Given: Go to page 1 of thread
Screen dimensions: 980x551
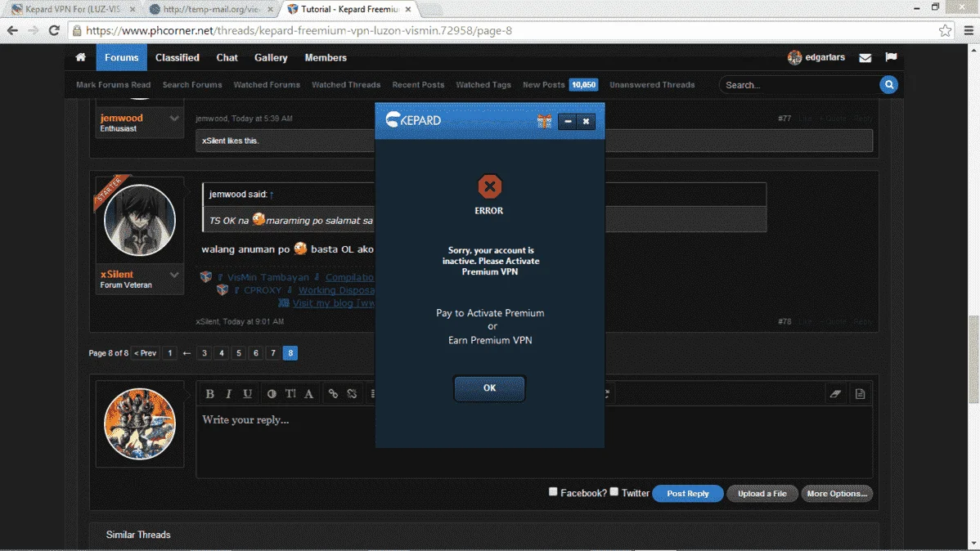Looking at the screenshot, I should [x=170, y=353].
